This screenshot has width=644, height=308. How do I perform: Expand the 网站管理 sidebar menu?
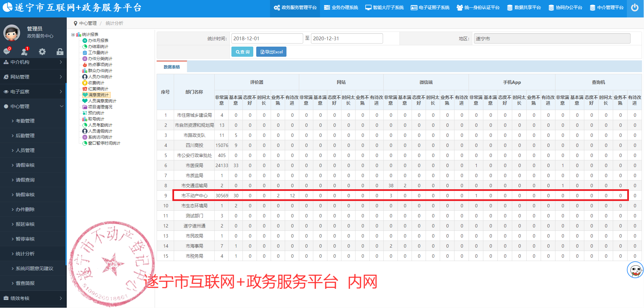(33, 77)
